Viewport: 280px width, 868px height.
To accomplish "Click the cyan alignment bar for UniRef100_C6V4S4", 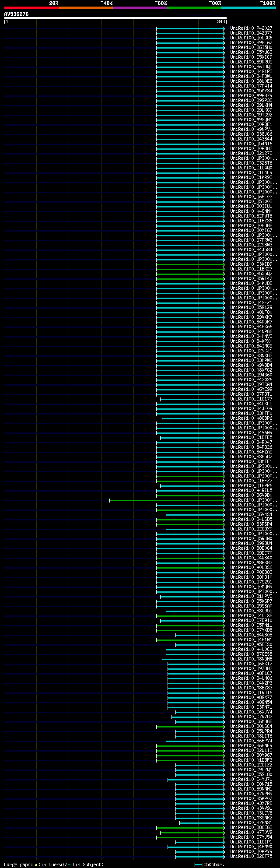I will click(196, 514).
